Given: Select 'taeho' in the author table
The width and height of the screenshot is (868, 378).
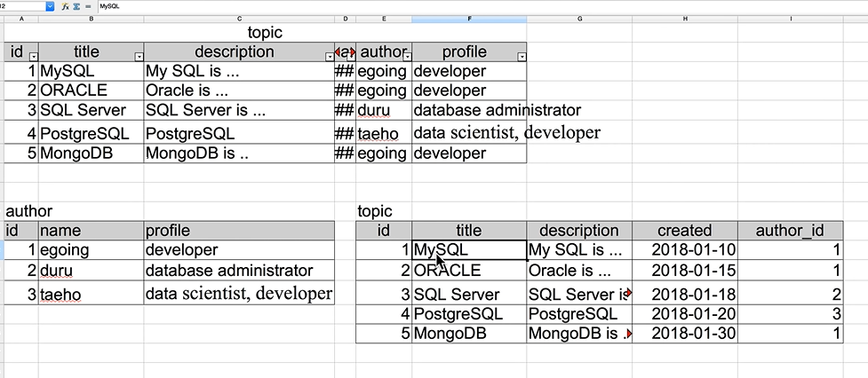Looking at the screenshot, I should pyautogui.click(x=91, y=294).
